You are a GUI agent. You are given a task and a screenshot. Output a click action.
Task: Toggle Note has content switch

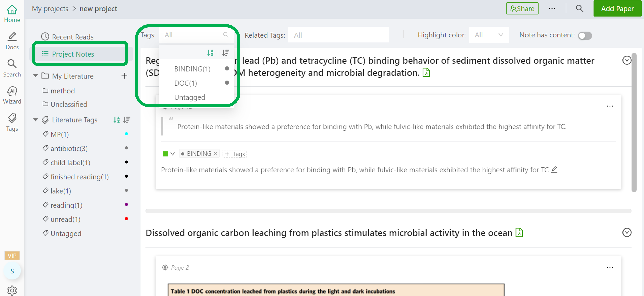click(x=585, y=36)
